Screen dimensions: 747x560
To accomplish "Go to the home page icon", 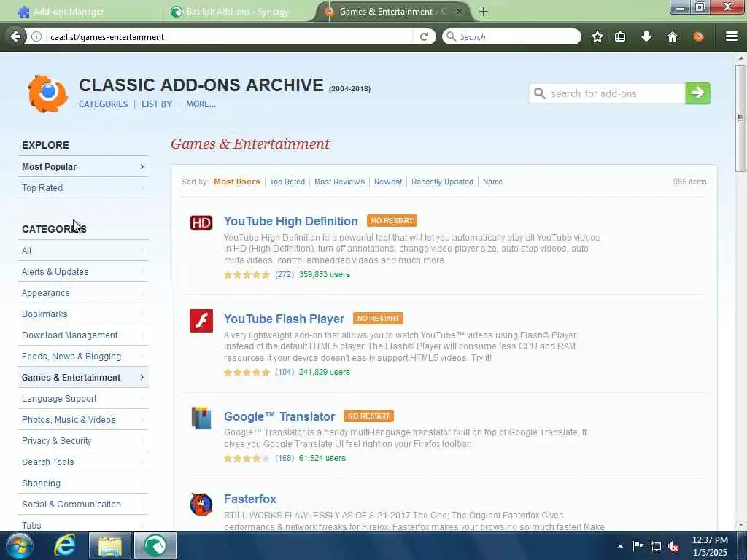I will [672, 36].
